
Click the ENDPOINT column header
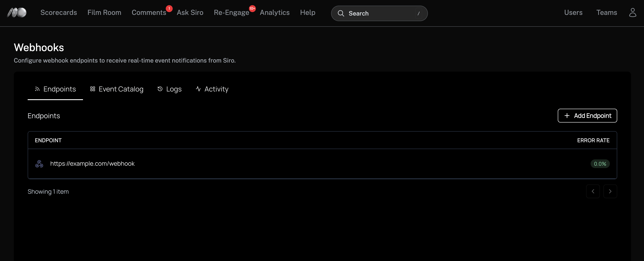(48, 140)
